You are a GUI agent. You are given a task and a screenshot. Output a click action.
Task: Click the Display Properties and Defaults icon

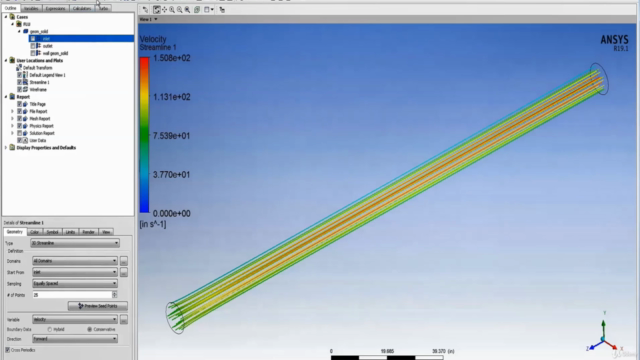(x=12, y=148)
